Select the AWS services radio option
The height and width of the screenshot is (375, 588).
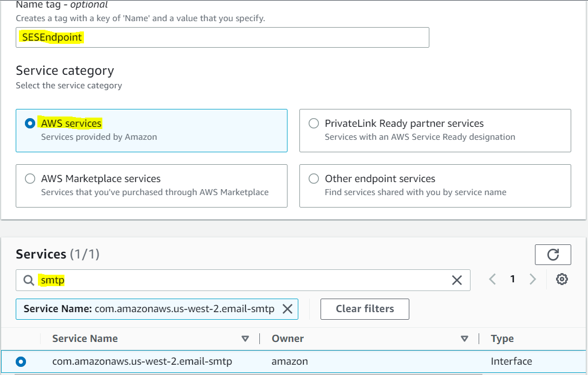coord(31,124)
